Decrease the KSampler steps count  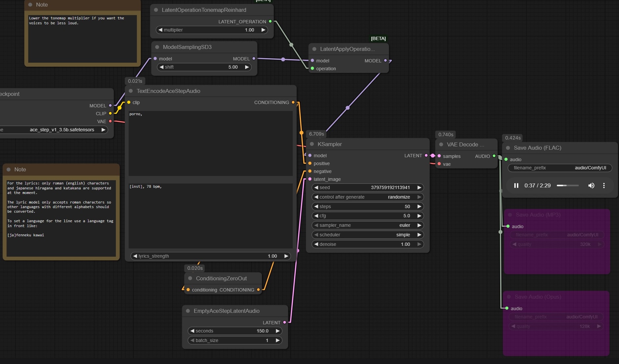[316, 206]
